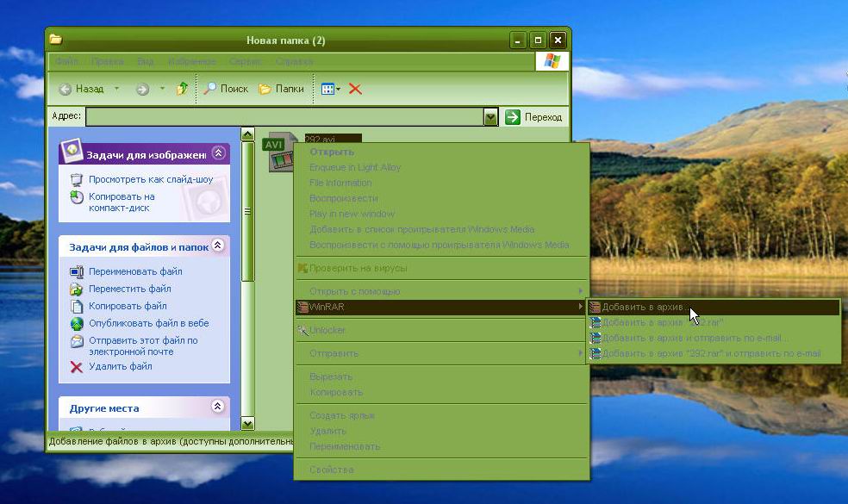The image size is (848, 504).
Task: Choose Создать ярлык in the context menu
Action: point(441,416)
